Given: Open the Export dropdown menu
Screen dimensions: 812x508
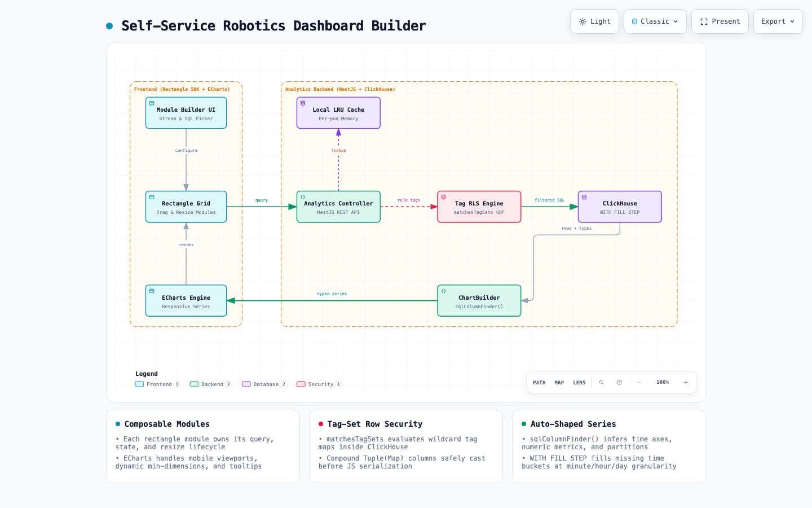Looking at the screenshot, I should point(778,21).
